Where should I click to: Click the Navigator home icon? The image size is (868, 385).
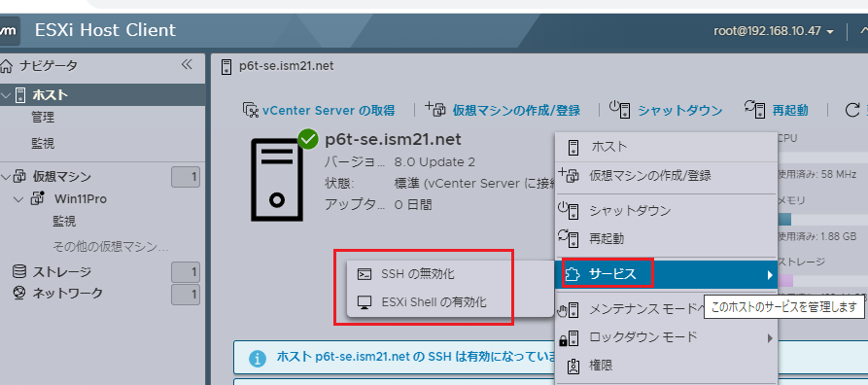[x=6, y=66]
